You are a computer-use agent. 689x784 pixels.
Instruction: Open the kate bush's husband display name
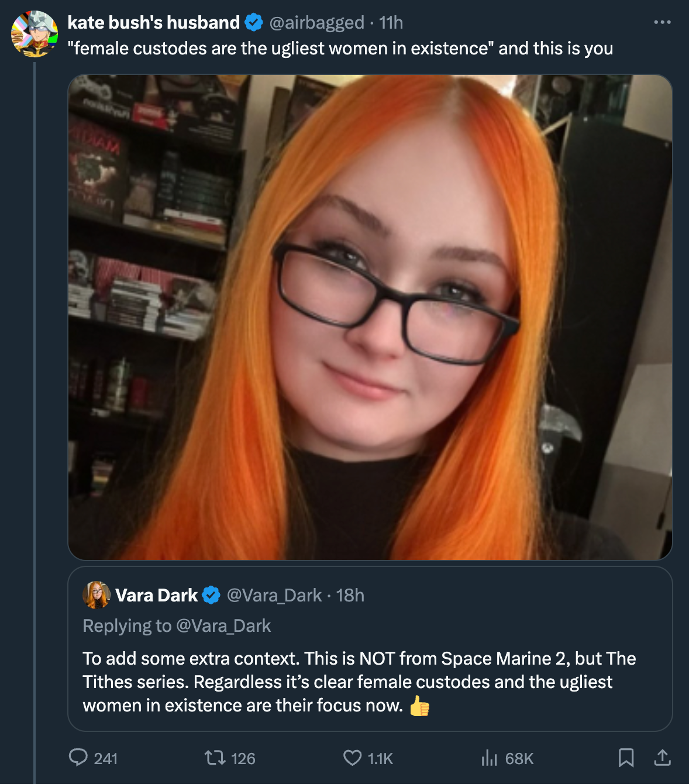(x=154, y=22)
